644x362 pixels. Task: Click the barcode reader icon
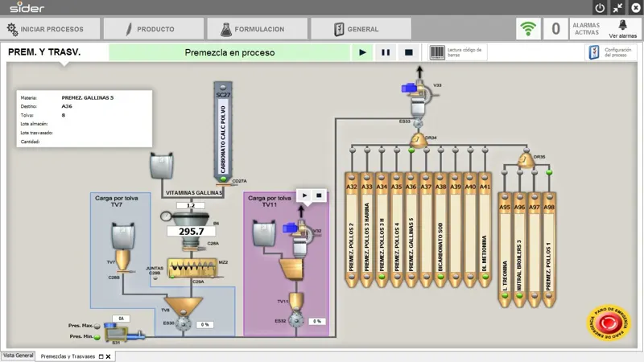[437, 52]
